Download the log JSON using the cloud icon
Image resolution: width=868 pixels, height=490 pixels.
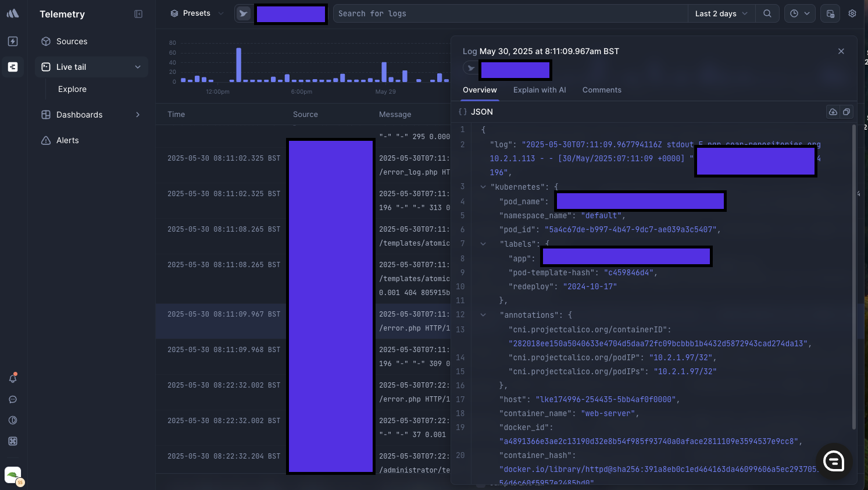(x=833, y=111)
